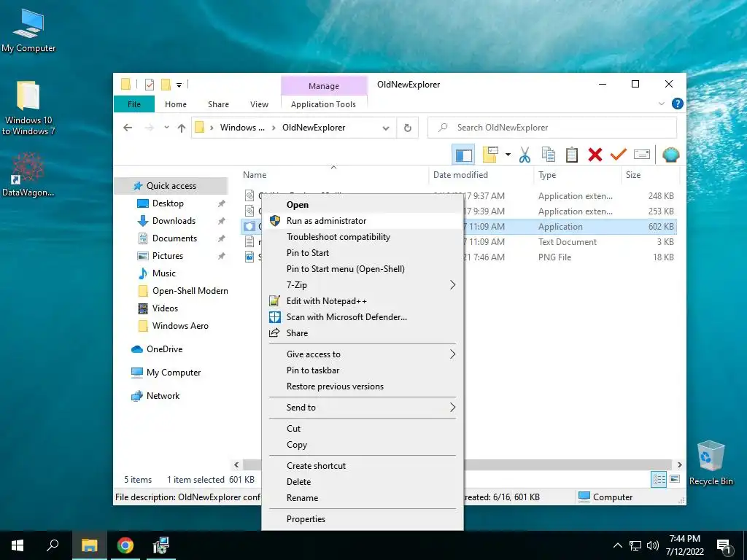Screen dimensions: 747x560
Task: Open the New folder dropdown arrow
Action: point(508,155)
